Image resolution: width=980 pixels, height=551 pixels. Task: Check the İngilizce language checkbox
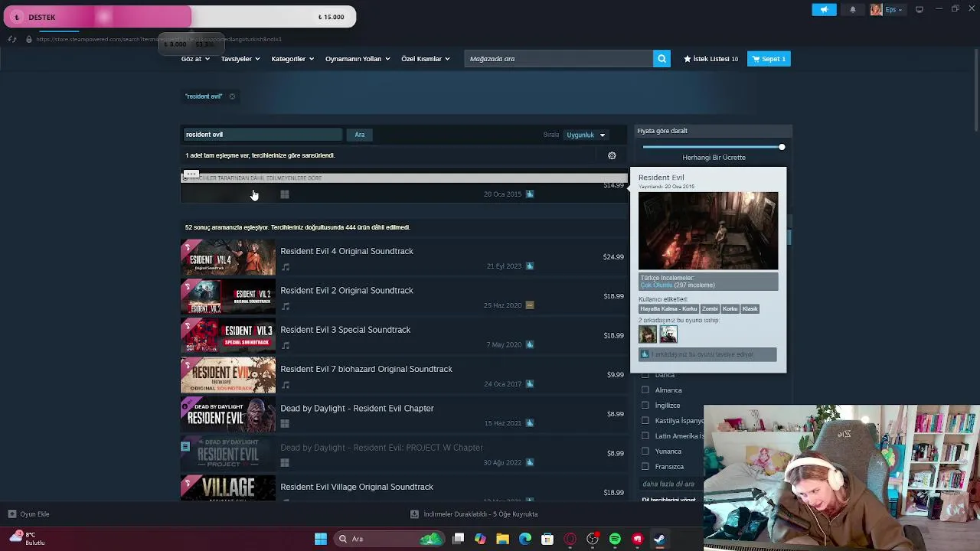click(x=645, y=406)
